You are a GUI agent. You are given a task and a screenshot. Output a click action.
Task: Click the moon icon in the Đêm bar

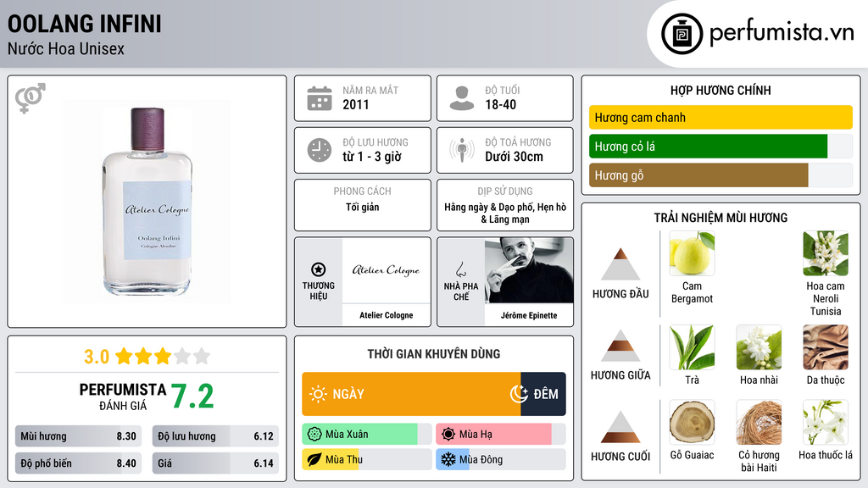[519, 394]
